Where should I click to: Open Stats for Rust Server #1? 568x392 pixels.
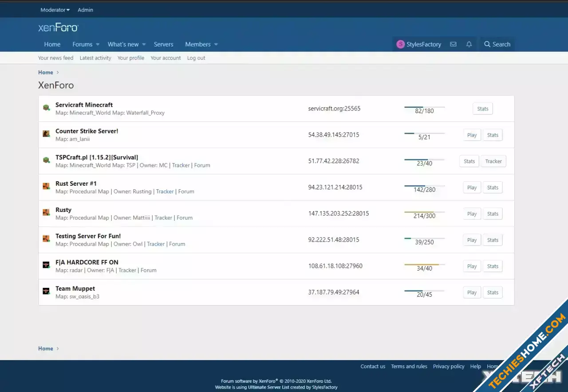coord(493,188)
